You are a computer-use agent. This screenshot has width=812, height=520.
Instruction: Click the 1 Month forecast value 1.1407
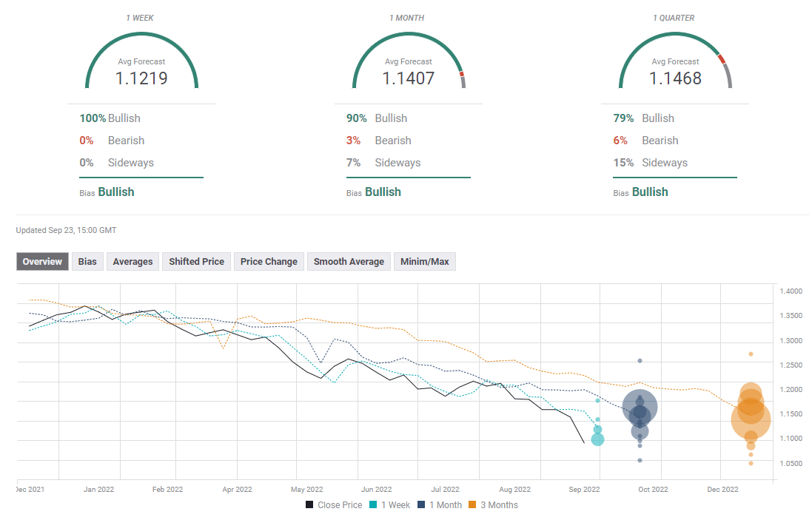[x=409, y=78]
